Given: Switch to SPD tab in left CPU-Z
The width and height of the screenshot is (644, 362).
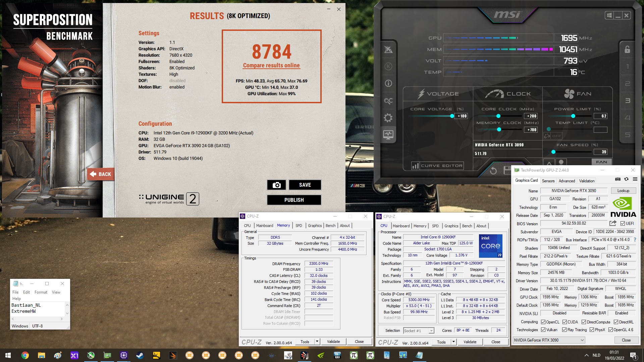Looking at the screenshot, I should (299, 226).
